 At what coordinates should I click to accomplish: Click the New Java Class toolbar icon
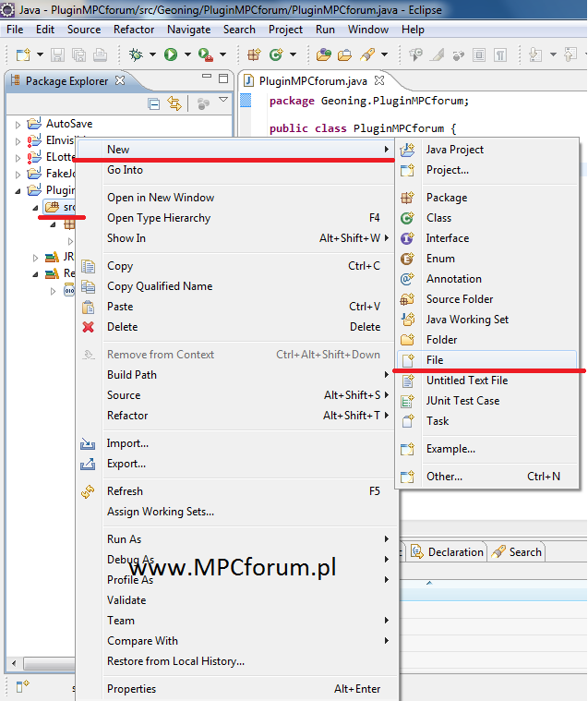pos(276,55)
